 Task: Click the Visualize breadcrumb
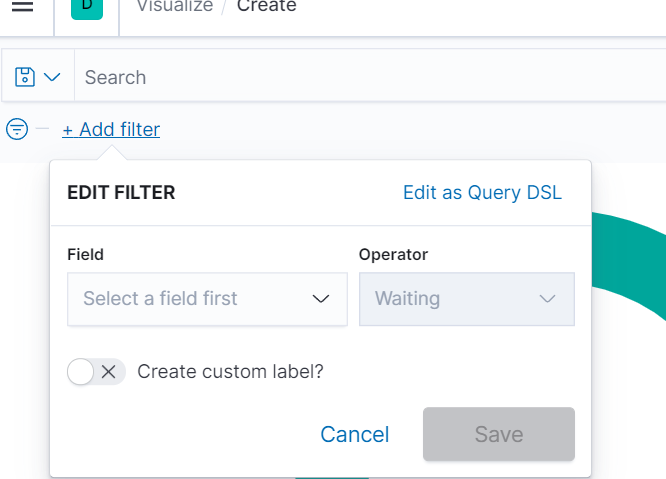pyautogui.click(x=174, y=7)
